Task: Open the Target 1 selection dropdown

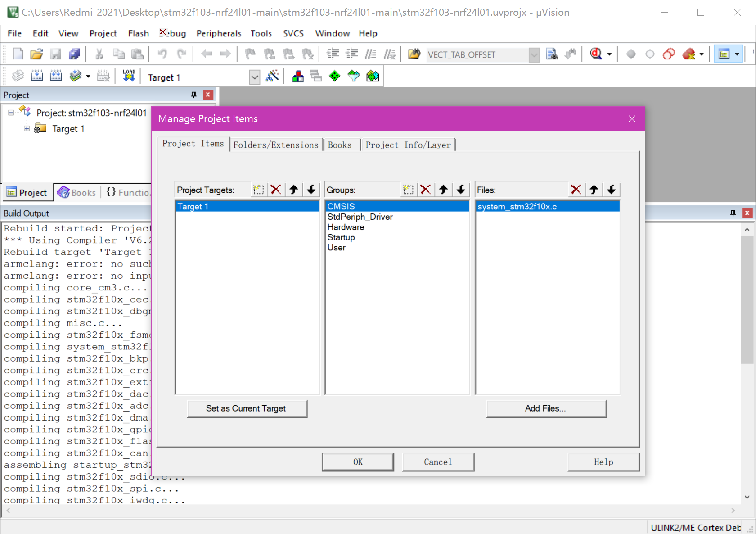Action: tap(255, 77)
